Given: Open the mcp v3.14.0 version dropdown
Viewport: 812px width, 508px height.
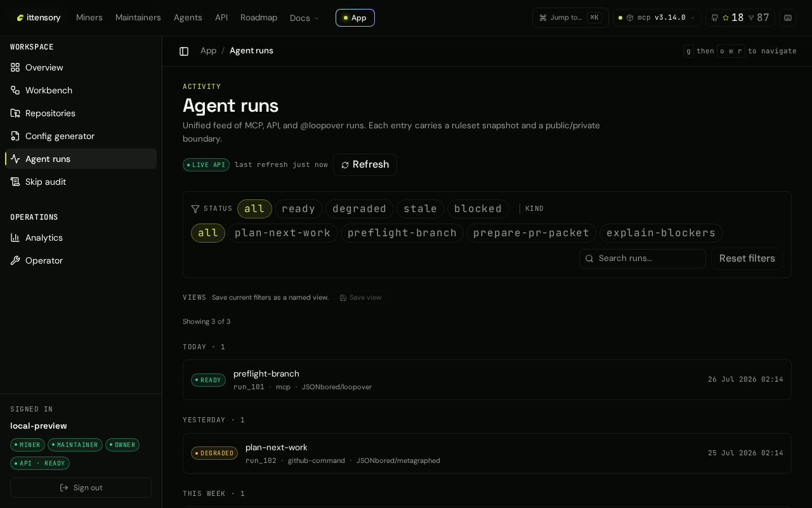Looking at the screenshot, I should (x=657, y=18).
